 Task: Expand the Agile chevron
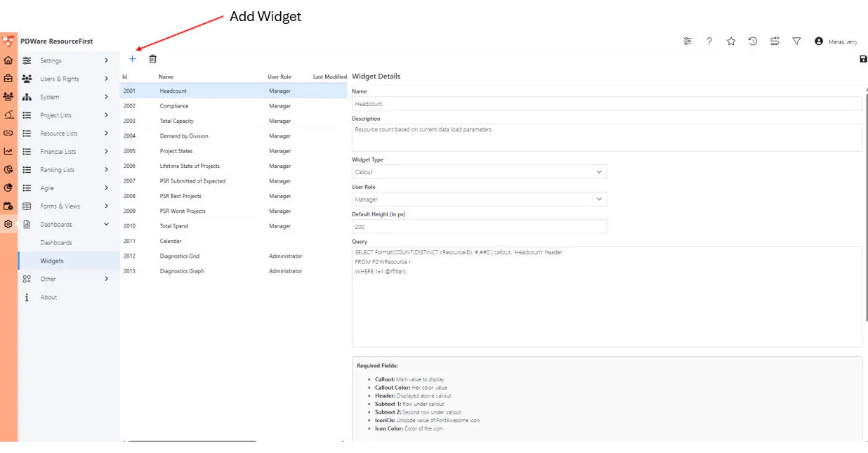[107, 188]
